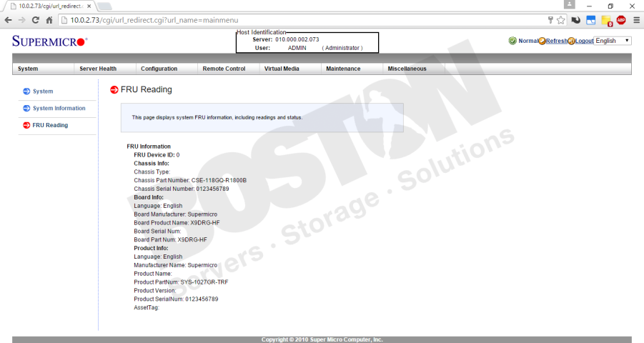
Task: Click the FRU Device ID: 0 line
Action: (157, 155)
